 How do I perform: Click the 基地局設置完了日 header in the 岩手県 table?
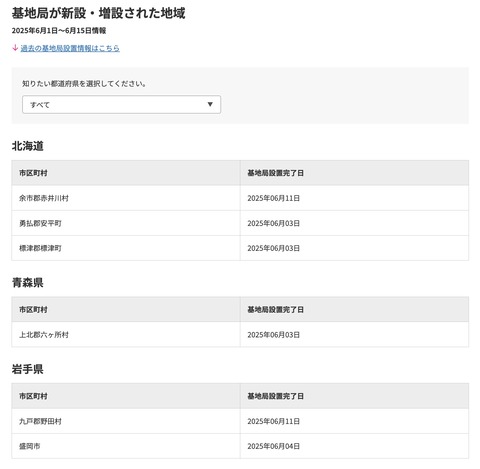[x=354, y=396]
